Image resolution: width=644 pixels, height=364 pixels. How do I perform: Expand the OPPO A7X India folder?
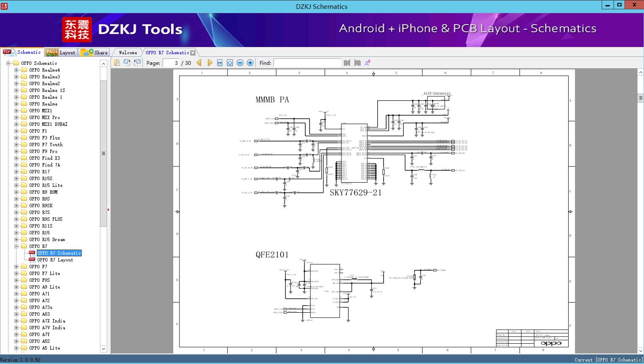coord(16,321)
